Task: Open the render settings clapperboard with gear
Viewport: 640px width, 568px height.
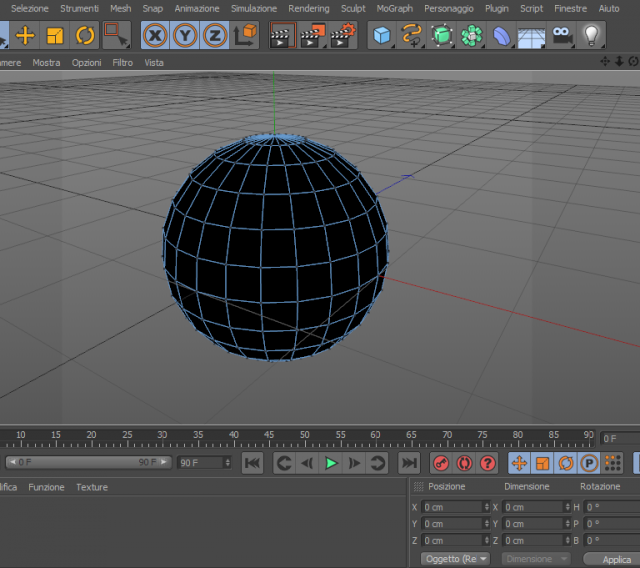Action: pyautogui.click(x=343, y=36)
